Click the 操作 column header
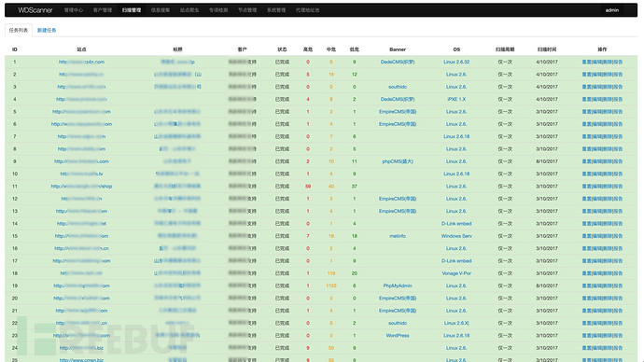Screen dimensions: 644x362 coord(602,49)
